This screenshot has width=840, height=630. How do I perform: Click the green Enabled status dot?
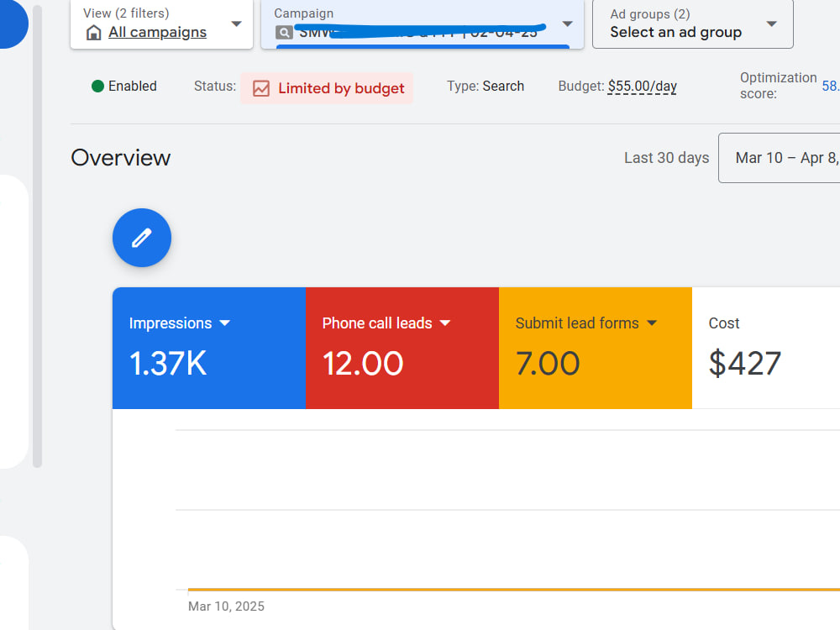97,87
